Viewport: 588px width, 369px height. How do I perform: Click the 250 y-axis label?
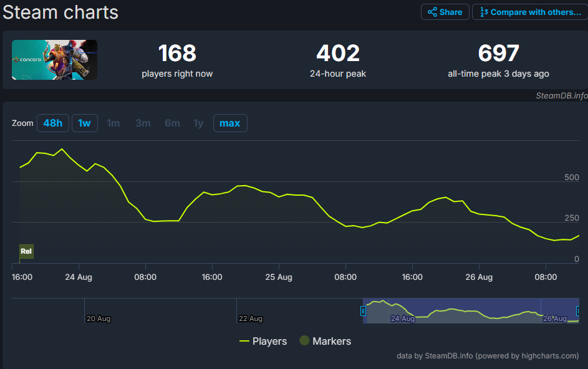pos(572,218)
